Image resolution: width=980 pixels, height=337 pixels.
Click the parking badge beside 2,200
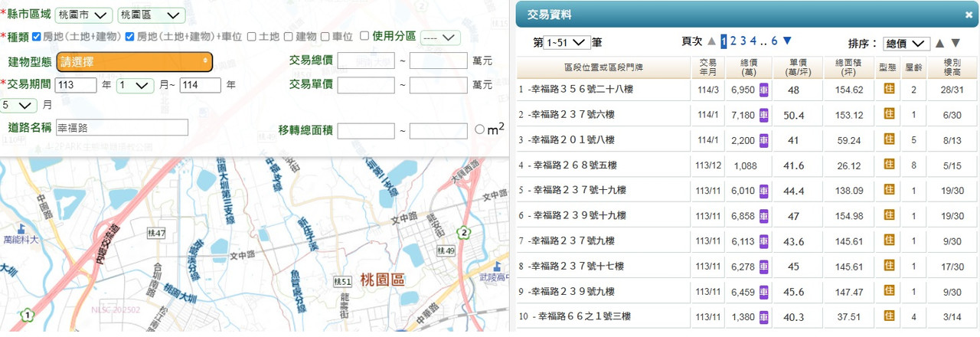[x=764, y=140]
